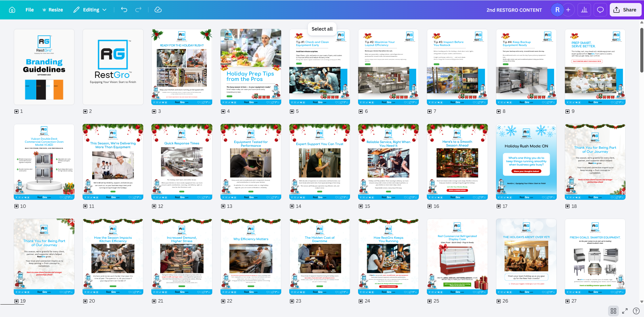Viewport: 644px width, 317px height.
Task: Click the heart icon beside page number 21
Action: [154, 301]
